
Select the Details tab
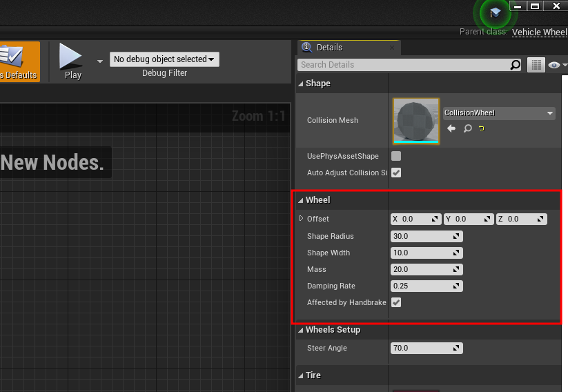(329, 48)
